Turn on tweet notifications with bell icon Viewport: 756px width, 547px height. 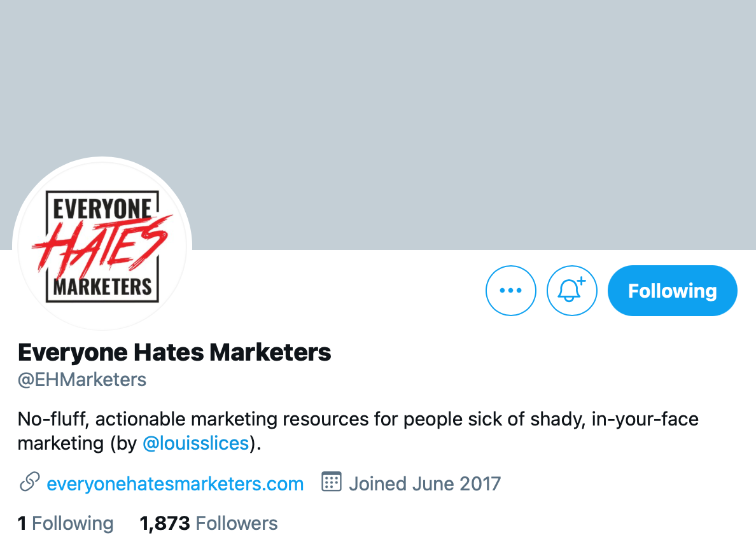572,291
